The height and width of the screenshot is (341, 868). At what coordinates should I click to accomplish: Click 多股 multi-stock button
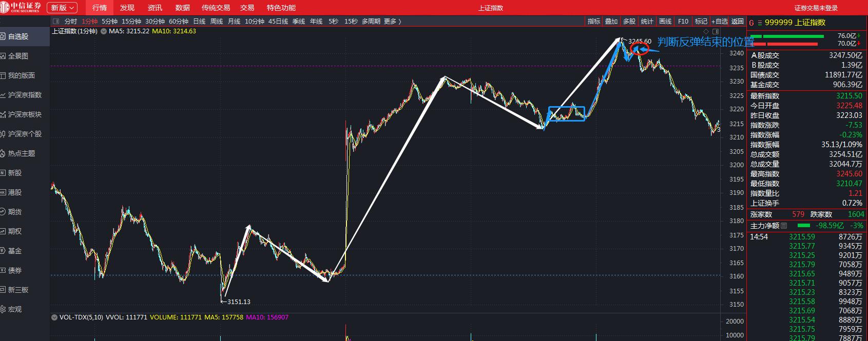coord(629,21)
